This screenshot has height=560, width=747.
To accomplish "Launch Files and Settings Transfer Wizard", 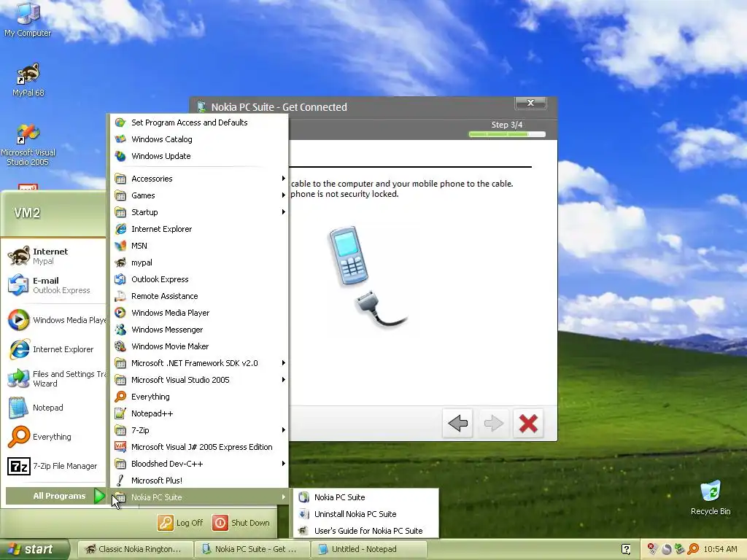I will click(55, 378).
